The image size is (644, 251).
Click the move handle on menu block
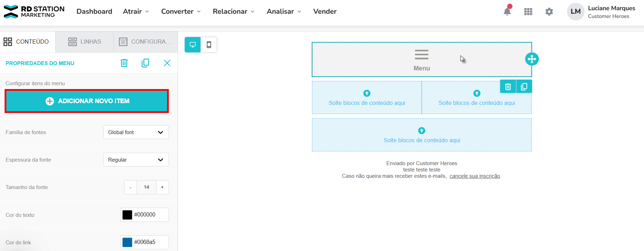[532, 59]
